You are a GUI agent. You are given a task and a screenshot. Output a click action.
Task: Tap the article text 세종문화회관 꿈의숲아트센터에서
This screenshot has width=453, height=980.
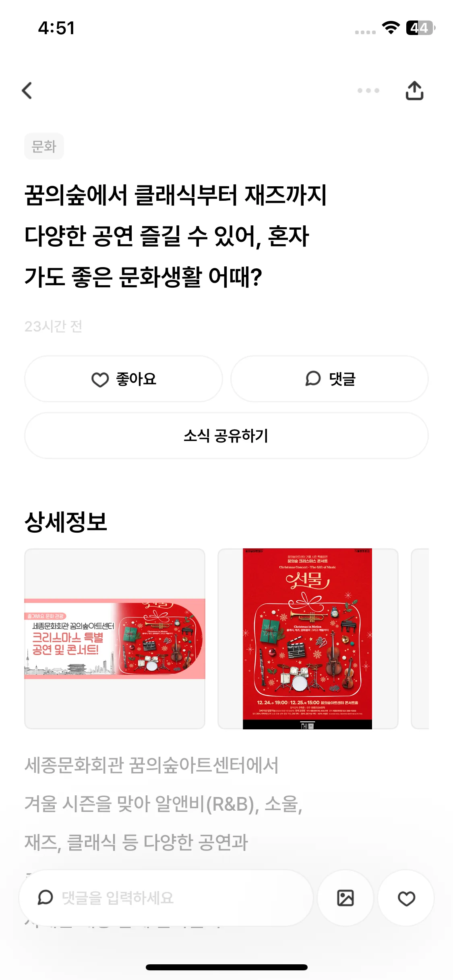point(151,765)
